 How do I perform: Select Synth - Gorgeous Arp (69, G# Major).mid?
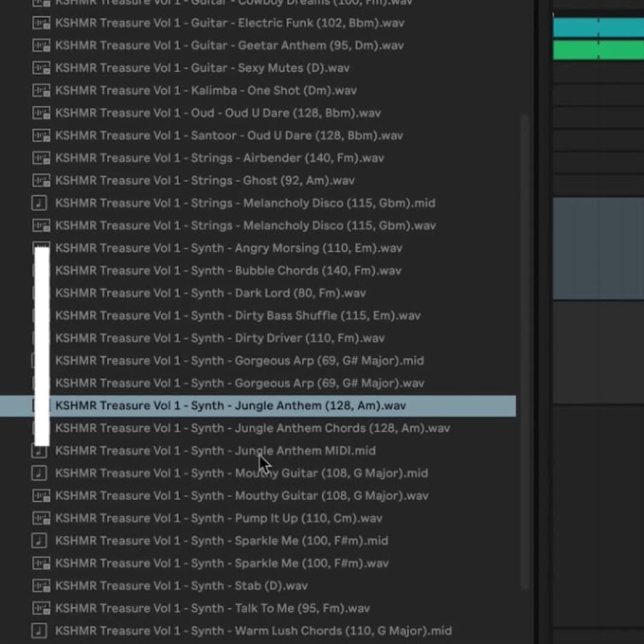[x=240, y=361]
